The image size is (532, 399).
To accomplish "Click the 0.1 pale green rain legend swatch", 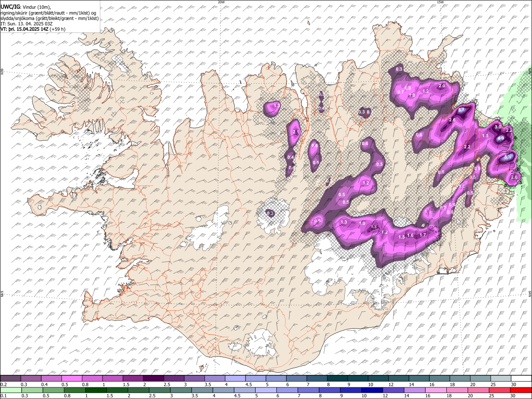I will [11, 390].
